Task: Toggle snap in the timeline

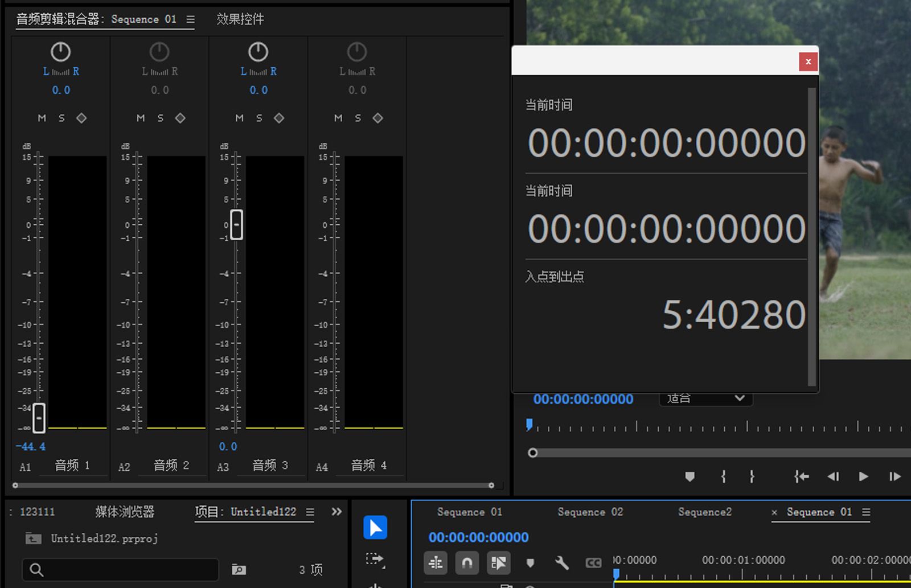Action: coord(467,563)
